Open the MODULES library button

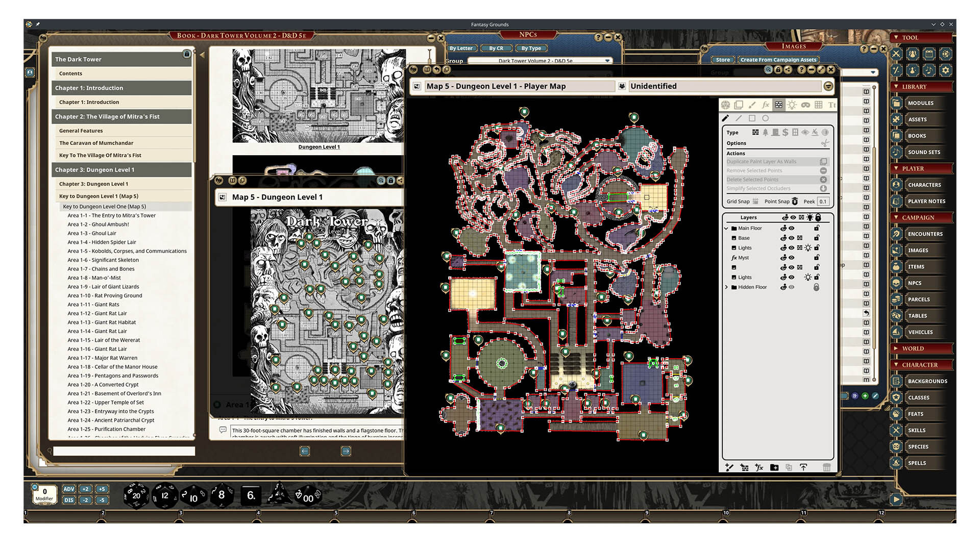[920, 103]
